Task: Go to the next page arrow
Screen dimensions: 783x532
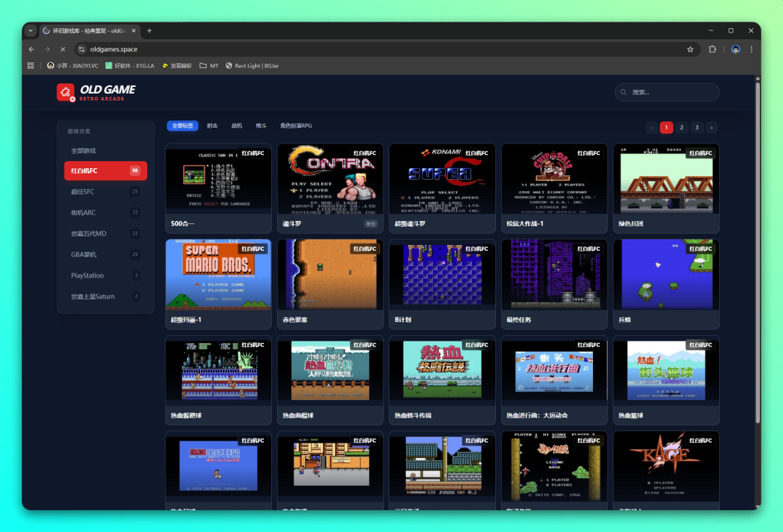Action: pyautogui.click(x=711, y=128)
